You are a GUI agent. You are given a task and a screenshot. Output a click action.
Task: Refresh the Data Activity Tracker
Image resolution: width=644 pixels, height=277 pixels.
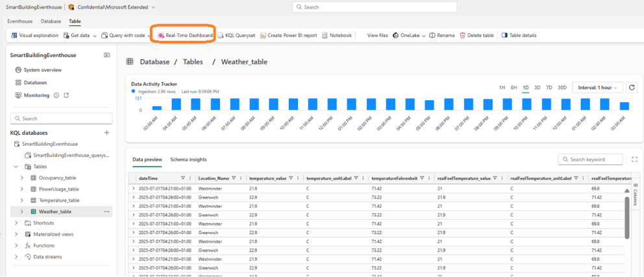[x=632, y=88]
